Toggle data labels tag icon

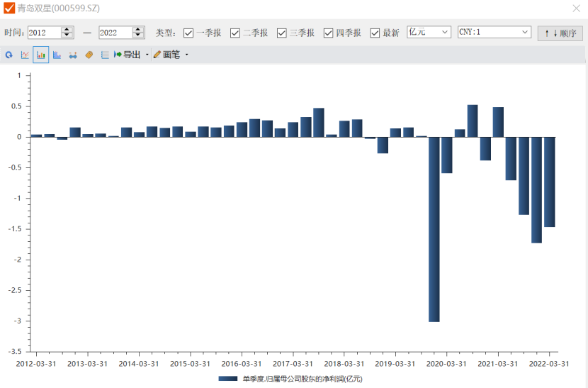[x=89, y=55]
